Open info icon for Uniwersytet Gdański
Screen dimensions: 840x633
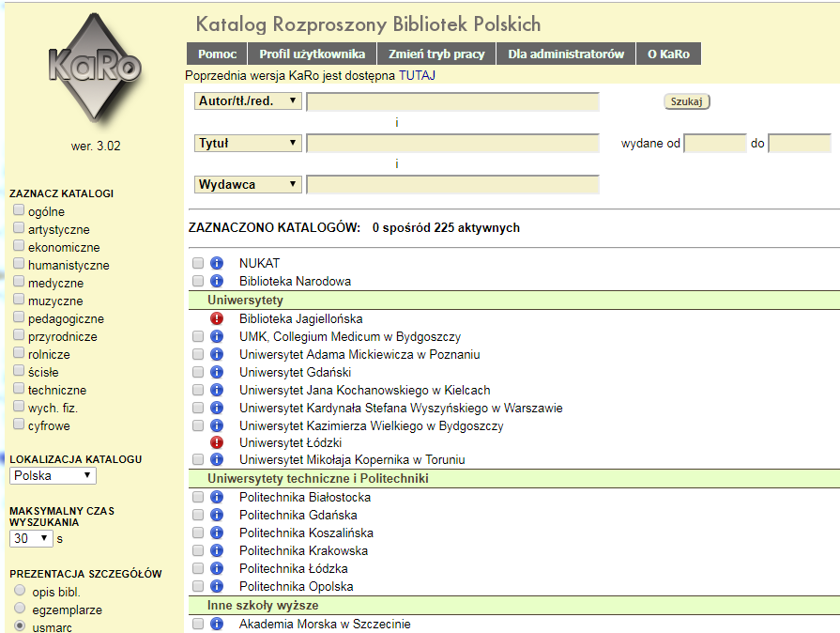coord(217,372)
